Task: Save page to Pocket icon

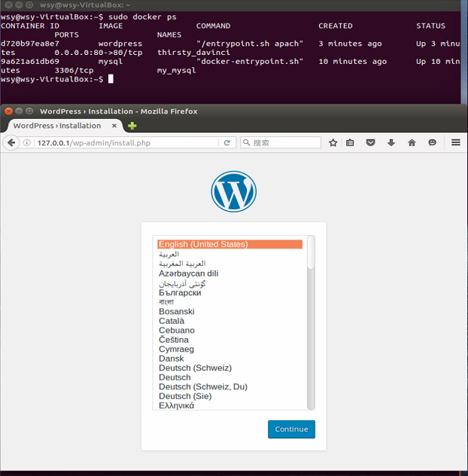Action: pyautogui.click(x=370, y=142)
